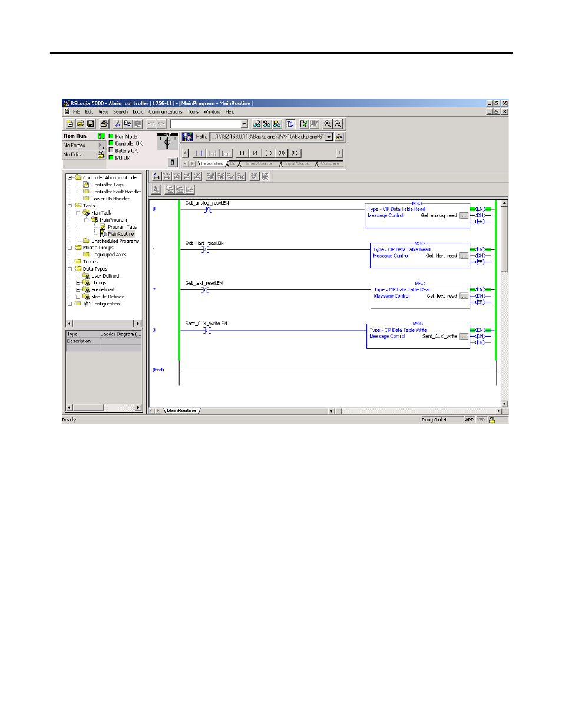Screen dimensions: 562x728
Task: Open Get_text_read message configuration ellipsis button
Action: point(464,297)
